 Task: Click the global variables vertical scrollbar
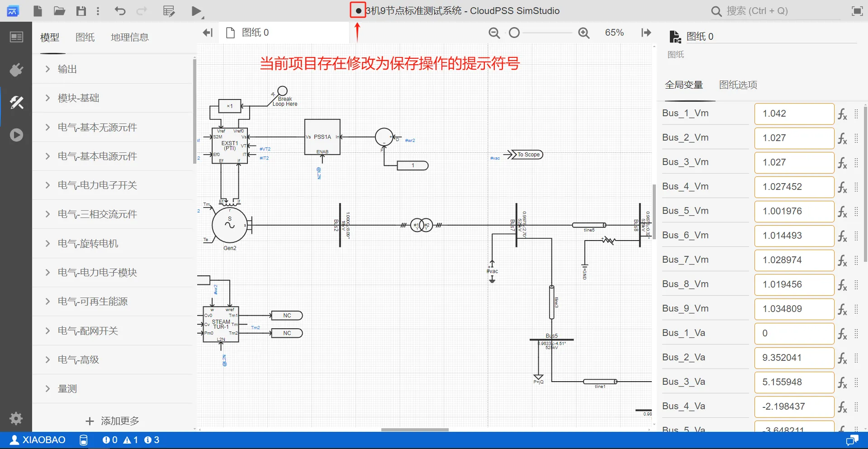[x=865, y=183]
